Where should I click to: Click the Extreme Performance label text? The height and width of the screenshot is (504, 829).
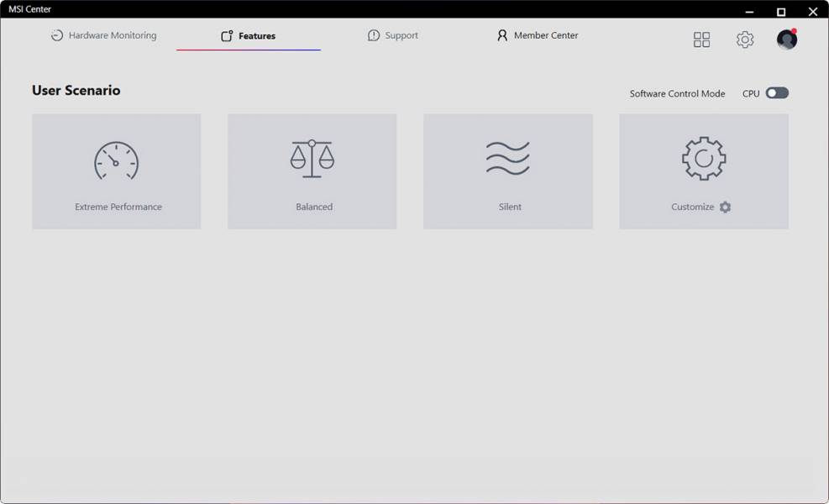tap(118, 207)
